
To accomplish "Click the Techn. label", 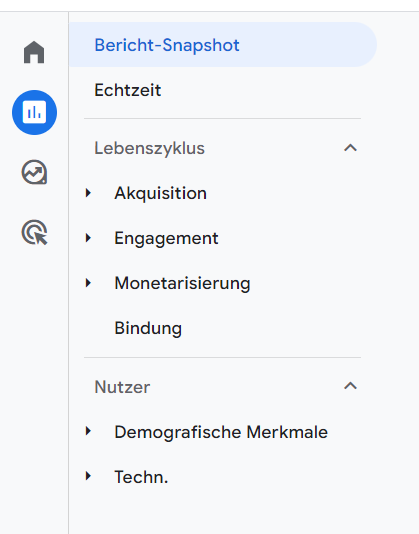I will tap(141, 477).
